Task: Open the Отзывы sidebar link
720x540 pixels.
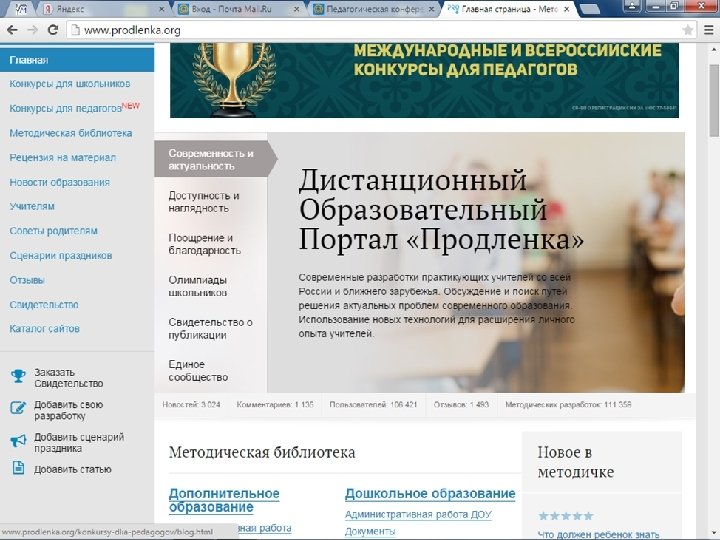Action: coord(27,280)
